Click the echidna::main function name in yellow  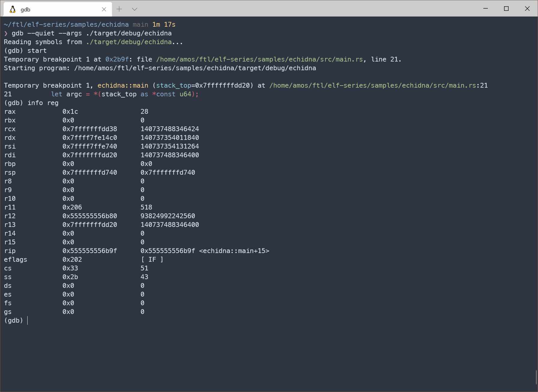(122, 86)
